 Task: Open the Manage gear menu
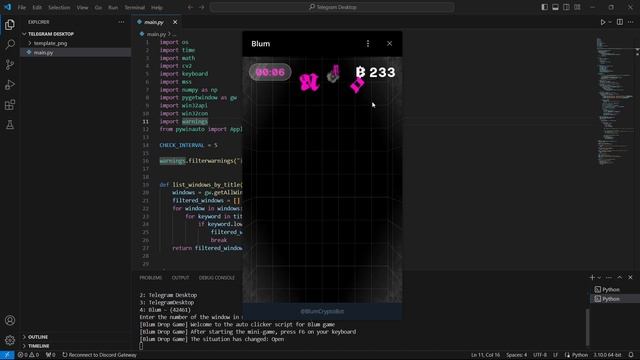[x=10, y=340]
